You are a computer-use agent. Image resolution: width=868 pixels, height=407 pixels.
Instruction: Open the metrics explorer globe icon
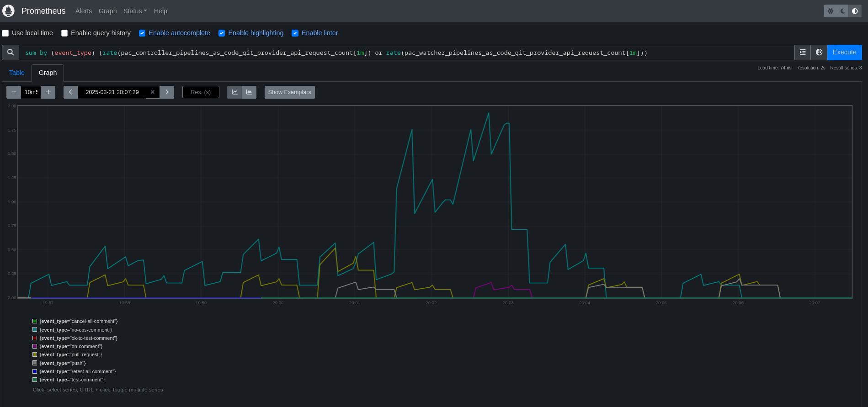click(819, 53)
